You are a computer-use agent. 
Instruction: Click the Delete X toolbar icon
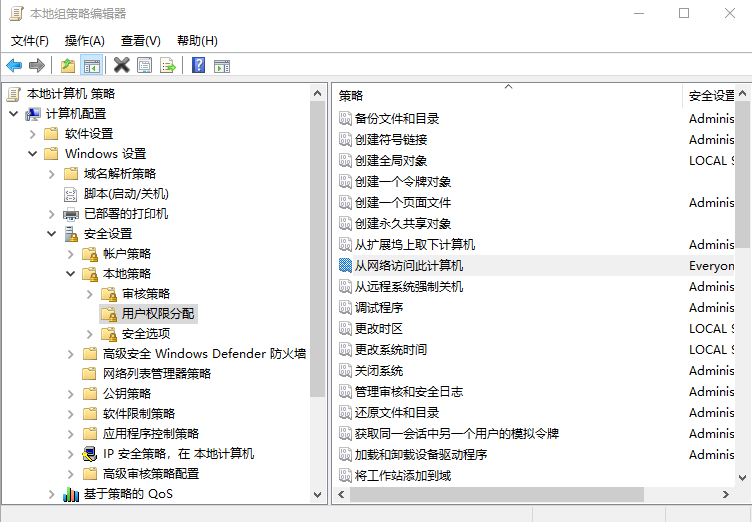coord(121,66)
